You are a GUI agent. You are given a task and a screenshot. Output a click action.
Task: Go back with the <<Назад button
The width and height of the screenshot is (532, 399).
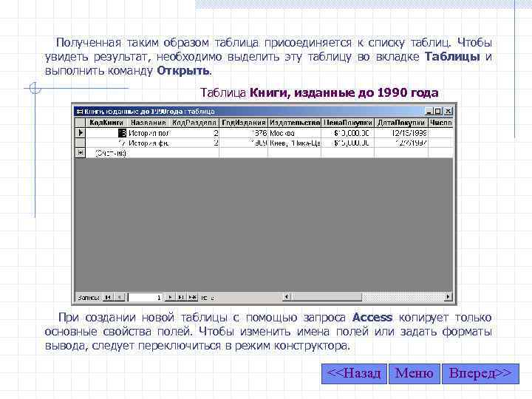coord(354,374)
